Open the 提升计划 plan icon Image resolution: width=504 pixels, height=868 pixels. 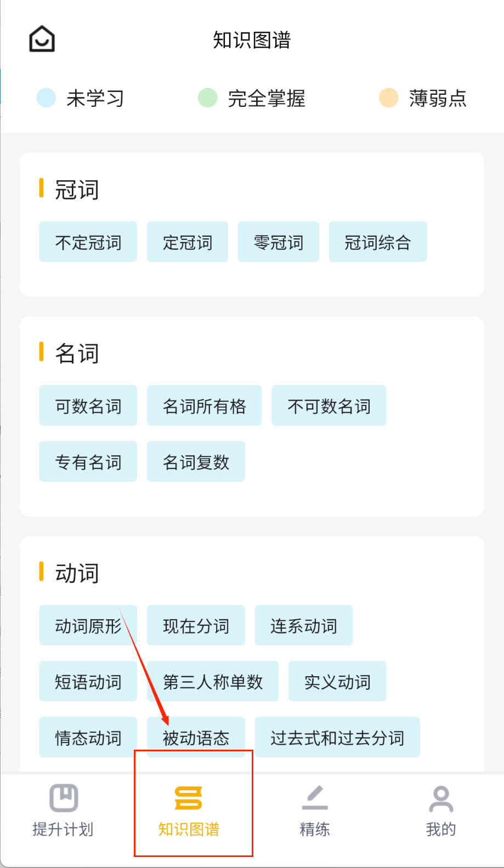[x=64, y=798]
